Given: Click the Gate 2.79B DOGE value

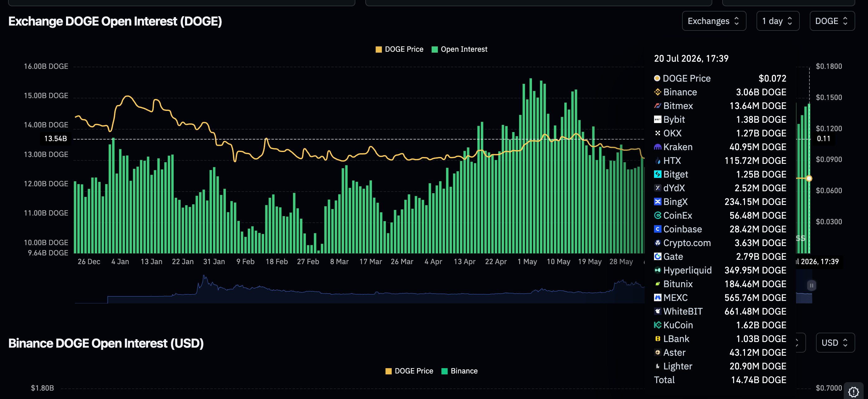Looking at the screenshot, I should pyautogui.click(x=761, y=256).
